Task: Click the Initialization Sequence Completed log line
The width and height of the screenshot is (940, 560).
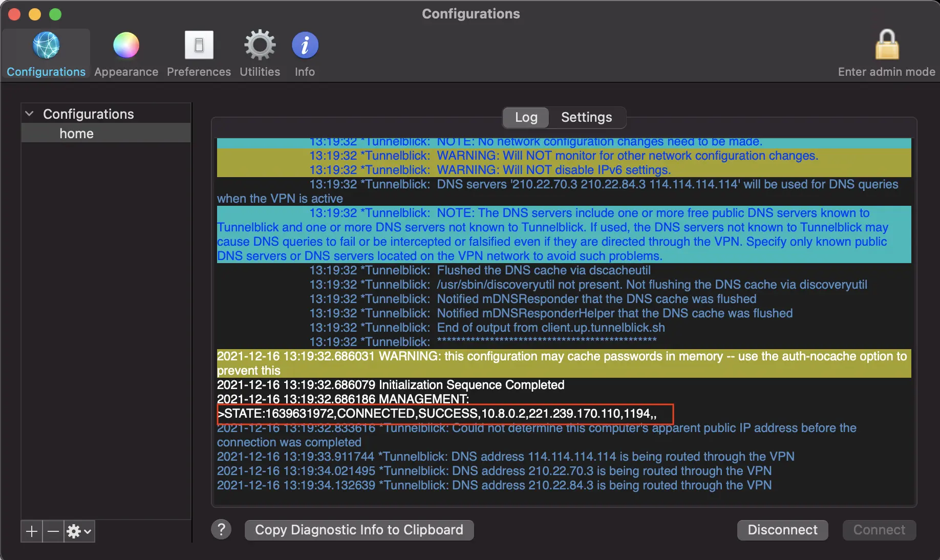Action: [x=391, y=385]
